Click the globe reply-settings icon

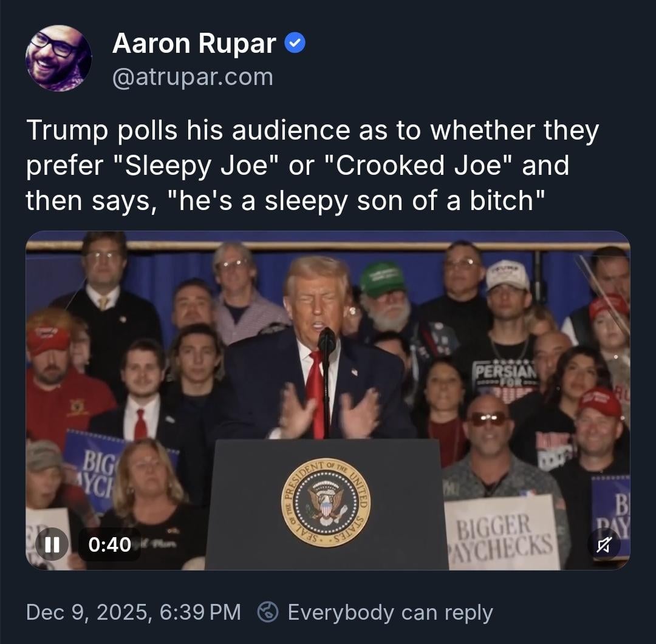(x=268, y=612)
